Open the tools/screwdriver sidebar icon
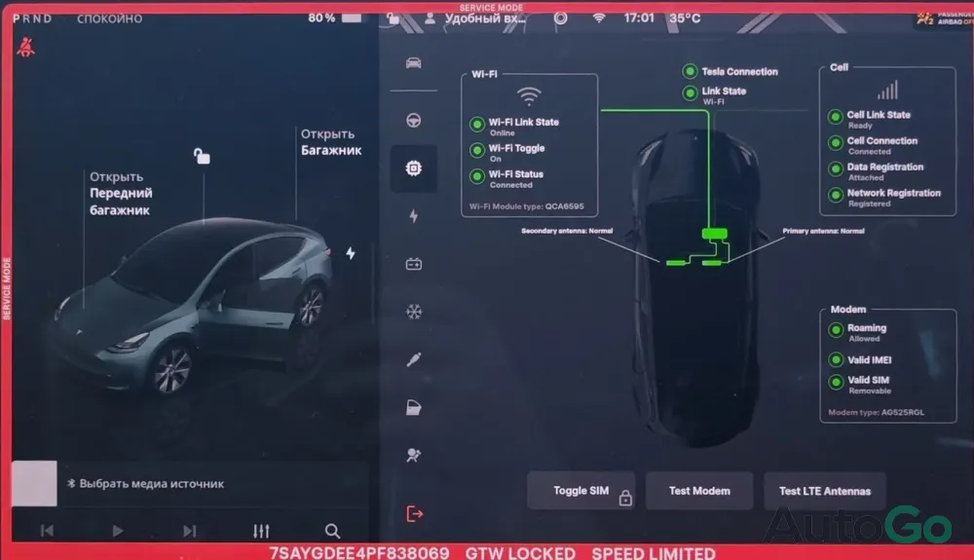974x560 pixels. 414,359
